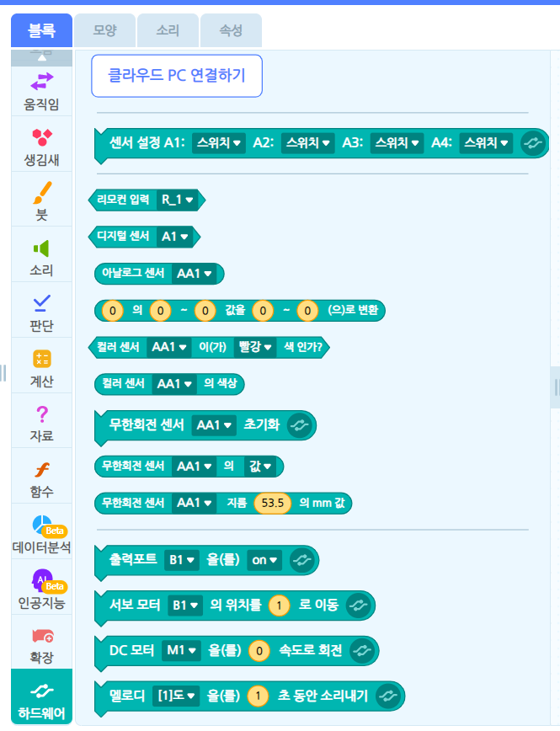Open AA1 dropdown in 무한회전 센서 초기화 block
The height and width of the screenshot is (731, 560).
(x=214, y=425)
